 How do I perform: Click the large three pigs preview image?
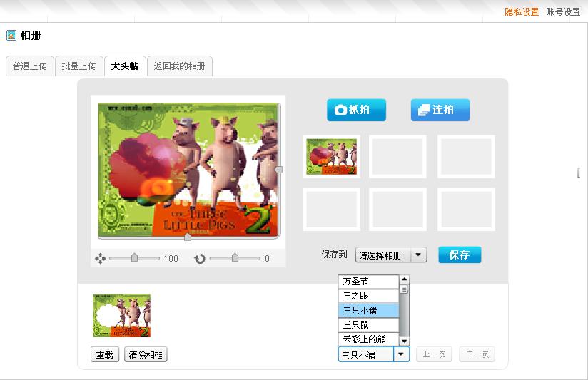coord(188,170)
